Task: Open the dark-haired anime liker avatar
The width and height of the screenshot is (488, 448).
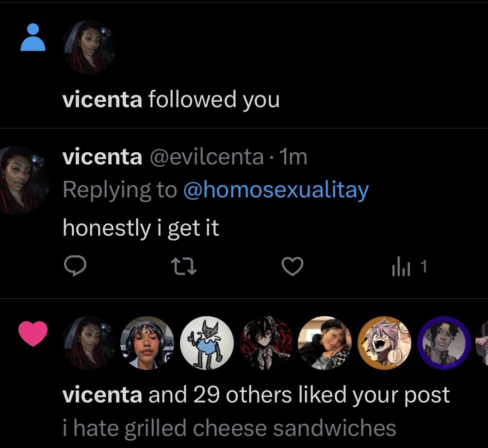Action: tap(266, 343)
